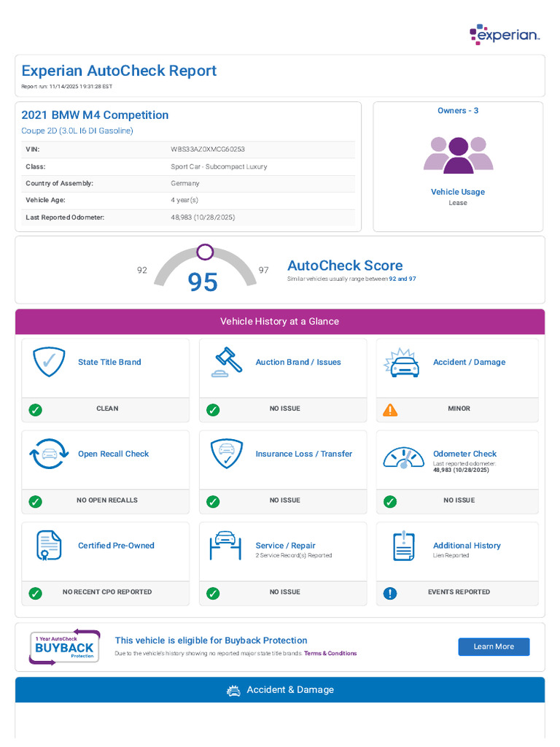
Task: Click the MINOR accident status text
Action: tap(459, 409)
